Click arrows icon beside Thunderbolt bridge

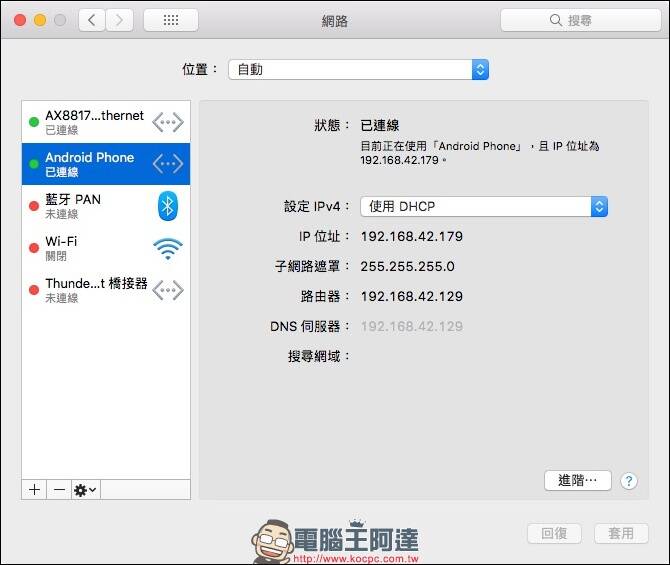tap(168, 290)
